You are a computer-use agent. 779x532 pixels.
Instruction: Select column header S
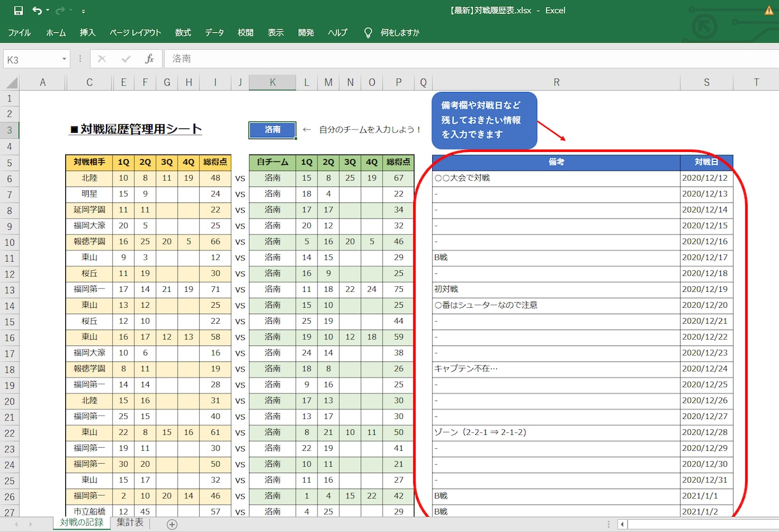[707, 82]
